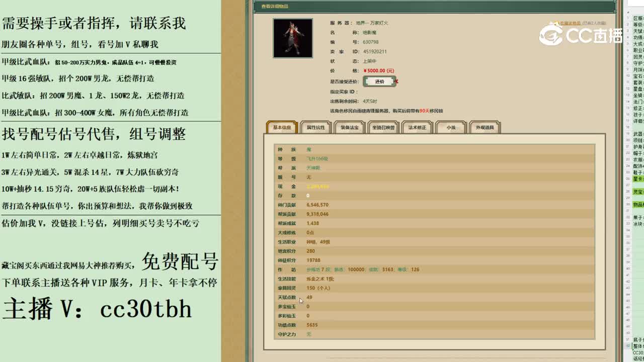This screenshot has width=644, height=362.
Task: Click the 师门贡献 value 6,546,570
Action: pyautogui.click(x=317, y=205)
